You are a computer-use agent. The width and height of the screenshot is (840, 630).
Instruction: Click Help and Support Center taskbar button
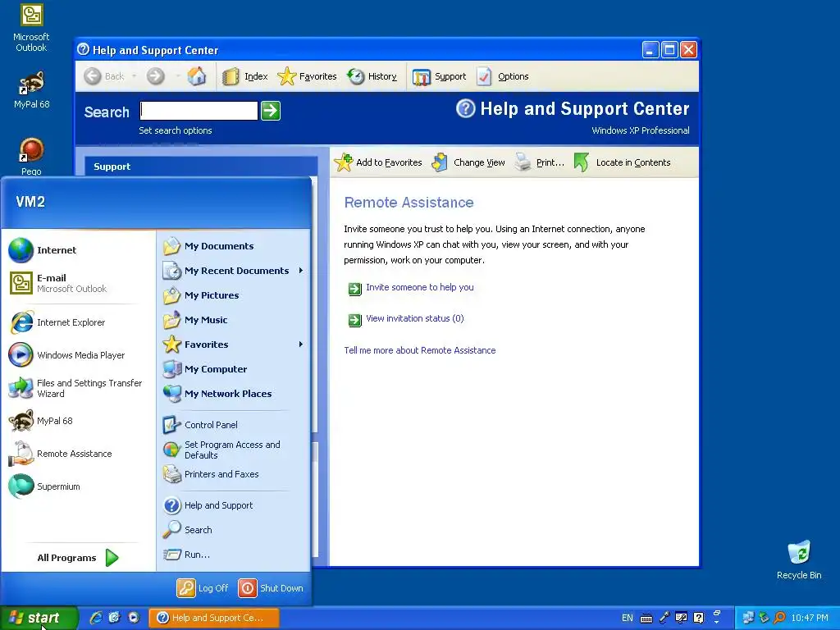coord(214,618)
